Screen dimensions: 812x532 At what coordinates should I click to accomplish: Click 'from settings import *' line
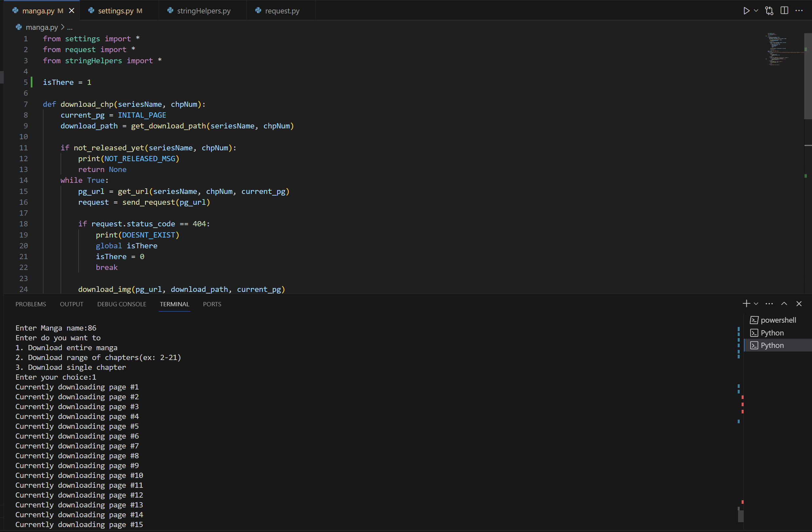[x=91, y=39]
